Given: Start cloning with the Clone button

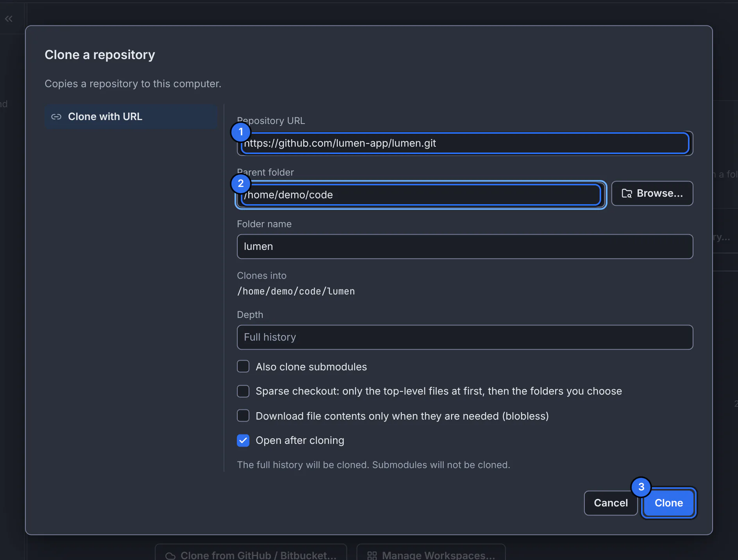Looking at the screenshot, I should 669,503.
